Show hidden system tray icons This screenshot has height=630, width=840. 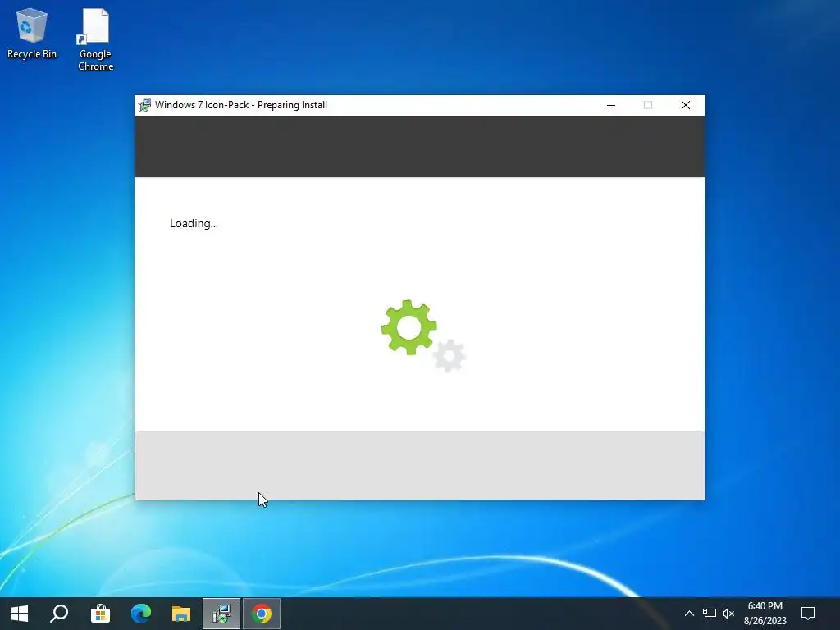tap(689, 614)
